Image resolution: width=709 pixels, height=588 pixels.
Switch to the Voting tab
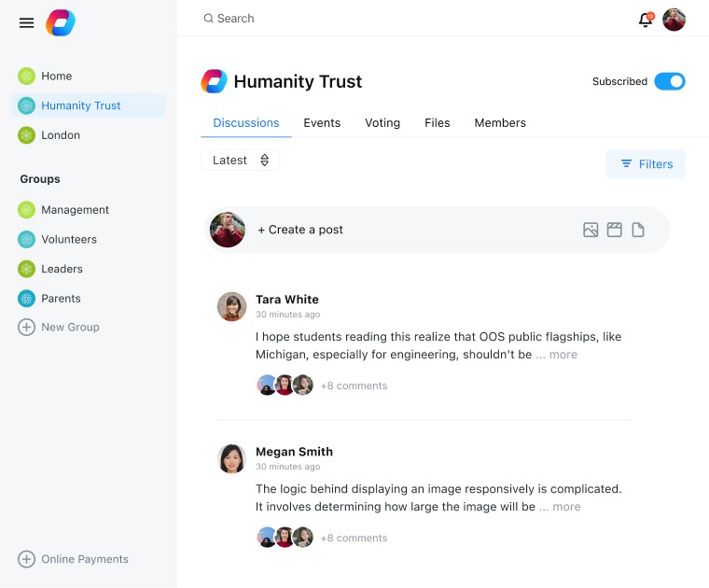point(382,122)
